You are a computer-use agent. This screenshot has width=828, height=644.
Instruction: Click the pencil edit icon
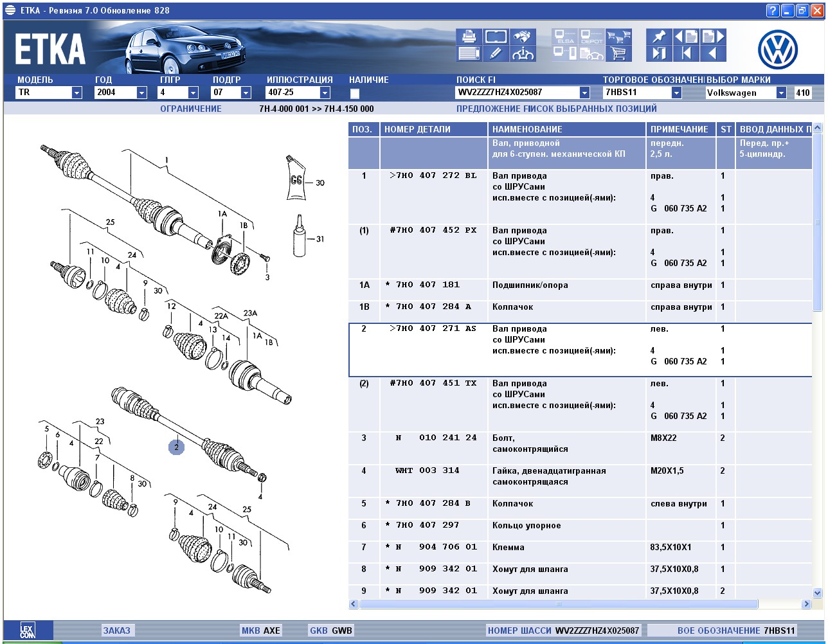point(496,53)
